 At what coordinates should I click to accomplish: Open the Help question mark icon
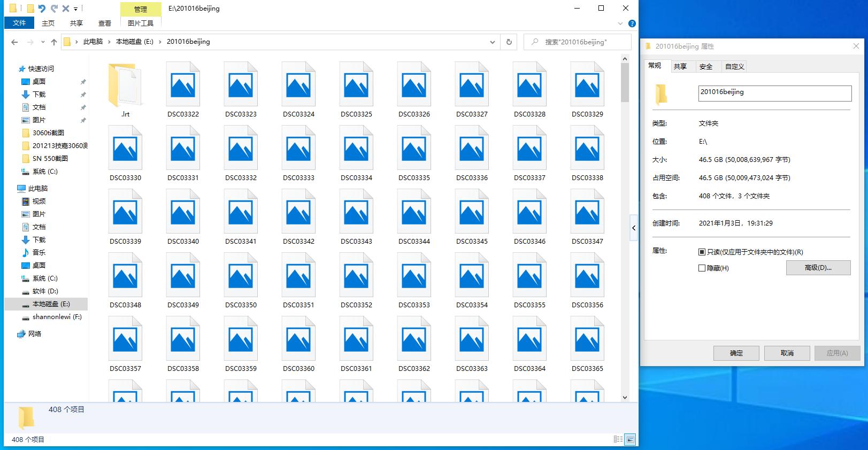point(632,24)
